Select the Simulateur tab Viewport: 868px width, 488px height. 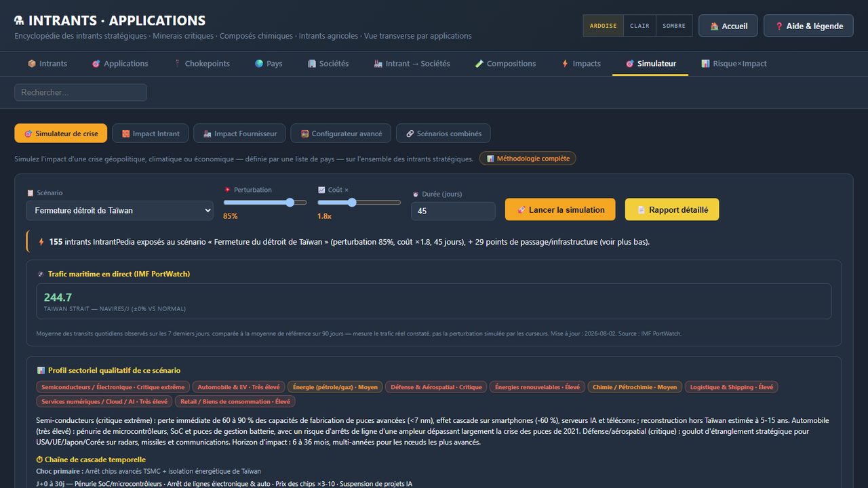650,64
